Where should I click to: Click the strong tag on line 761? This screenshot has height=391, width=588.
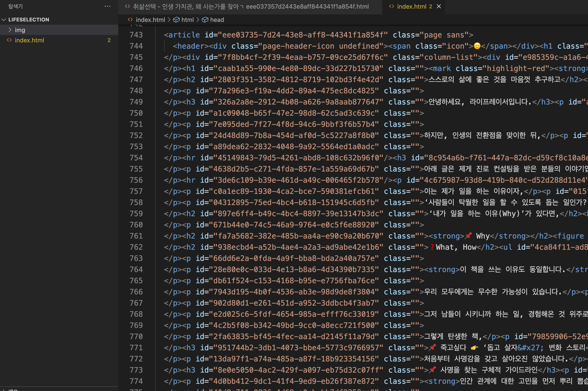click(x=446, y=236)
